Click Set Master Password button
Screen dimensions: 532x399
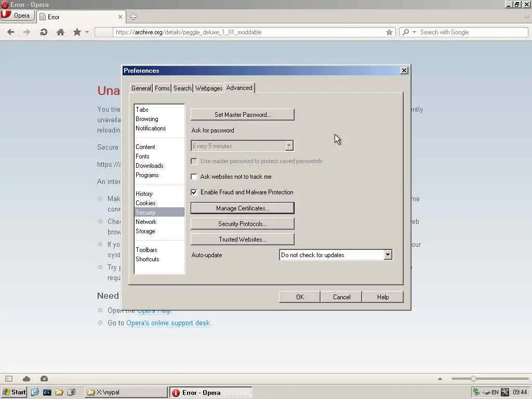click(243, 115)
